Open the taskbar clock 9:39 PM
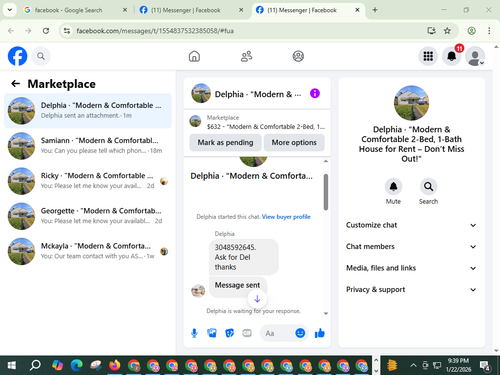 [x=459, y=365]
